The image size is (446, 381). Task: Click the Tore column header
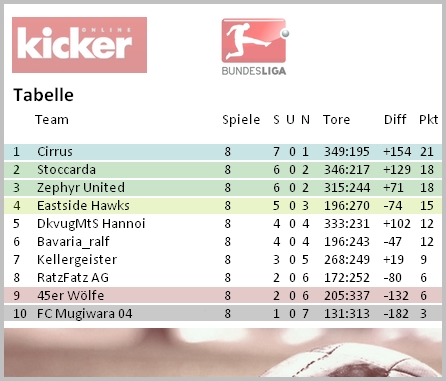(336, 120)
